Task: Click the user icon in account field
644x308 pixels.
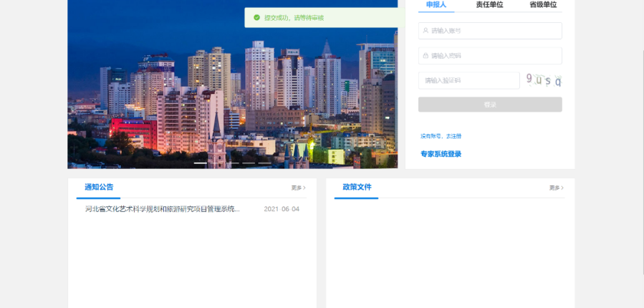Action: pos(426,31)
